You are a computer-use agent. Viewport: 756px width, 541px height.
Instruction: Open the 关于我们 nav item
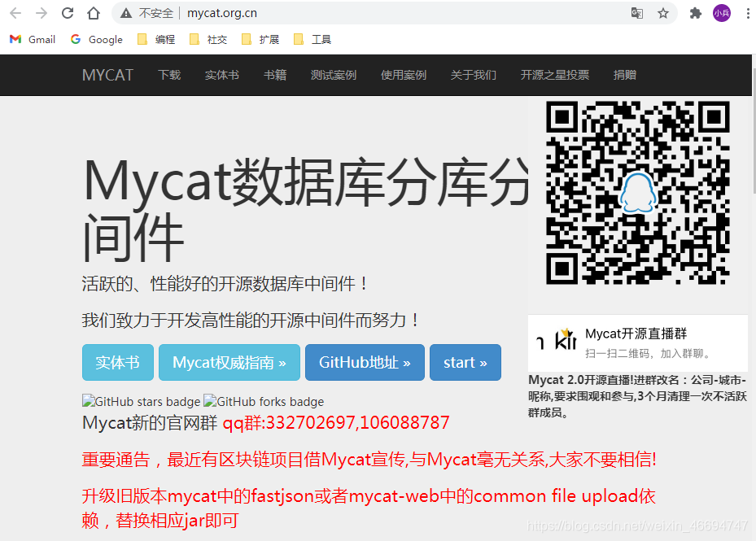pos(473,75)
